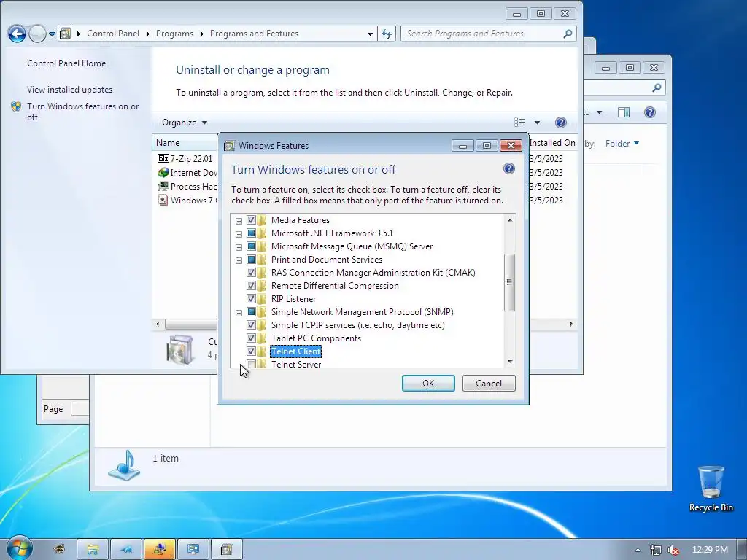The height and width of the screenshot is (560, 747).
Task: Click preview pane icon in back window
Action: [623, 112]
